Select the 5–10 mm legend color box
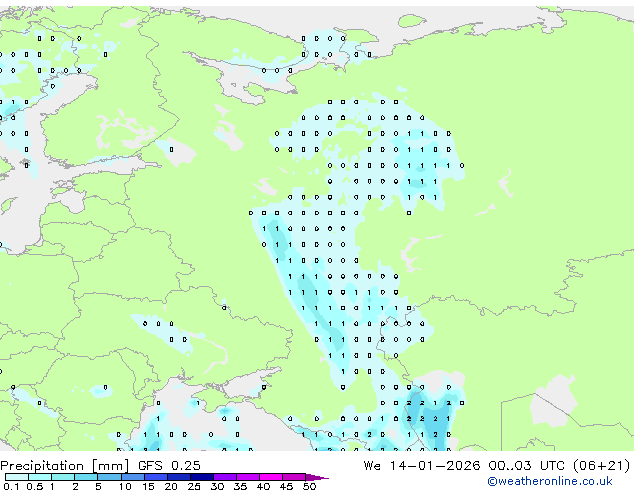The width and height of the screenshot is (634, 490). pyautogui.click(x=109, y=477)
